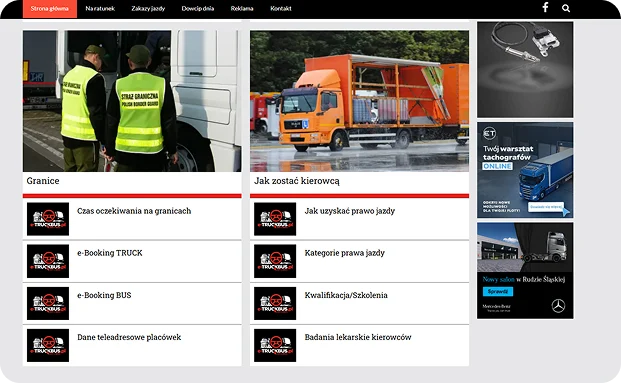Open Dane teleadresowe placówek link

(129, 337)
